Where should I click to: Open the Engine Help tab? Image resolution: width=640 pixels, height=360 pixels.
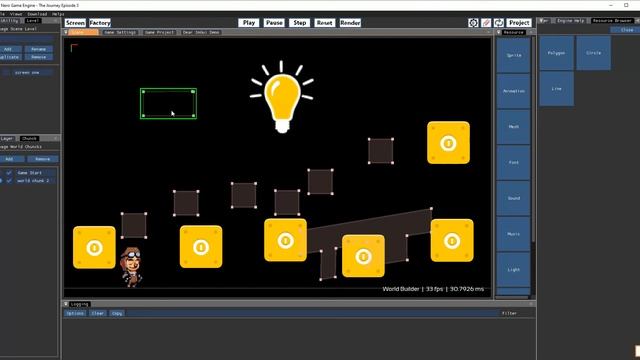[571, 20]
